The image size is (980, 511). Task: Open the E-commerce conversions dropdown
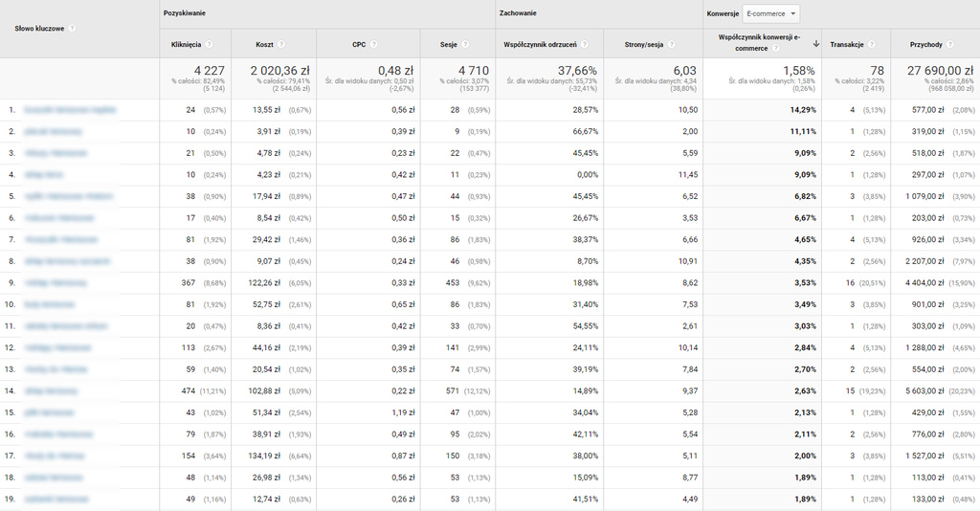pyautogui.click(x=770, y=13)
